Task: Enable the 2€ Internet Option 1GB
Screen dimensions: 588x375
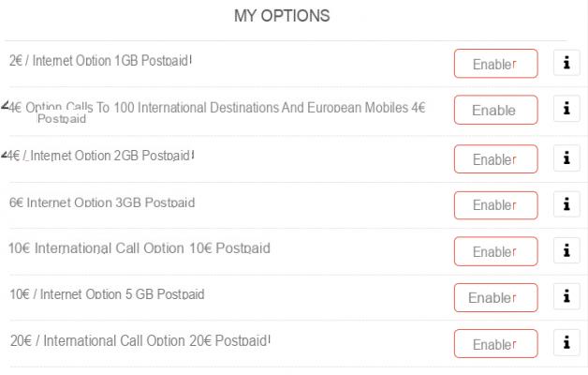Action: coord(495,64)
